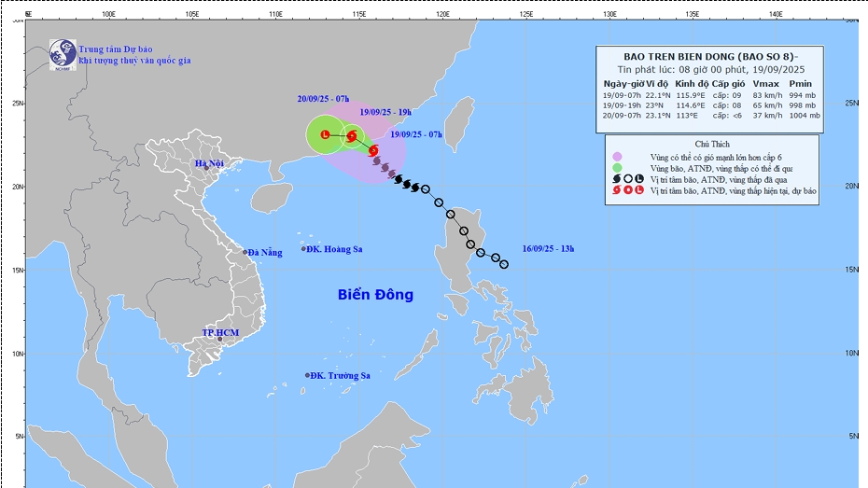Click the '20/09/25 - 07h' forecast time label
The height and width of the screenshot is (488, 868).
(x=324, y=99)
